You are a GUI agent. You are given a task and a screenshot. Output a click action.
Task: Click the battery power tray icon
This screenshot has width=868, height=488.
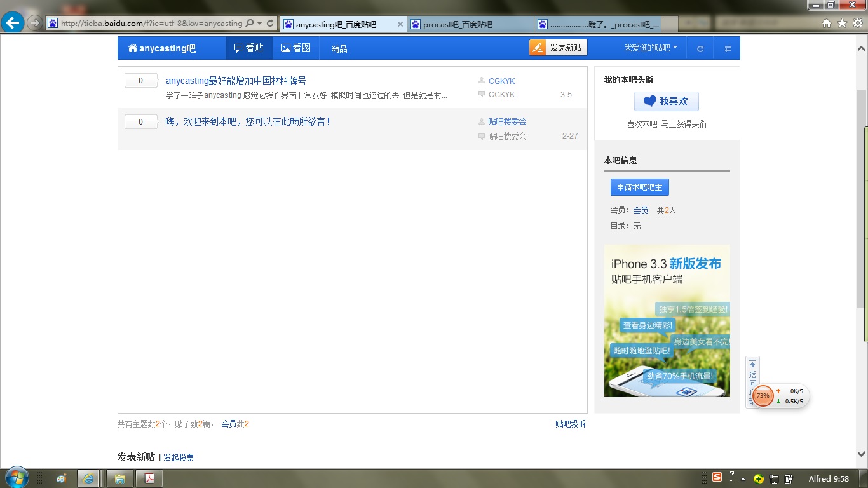(789, 478)
